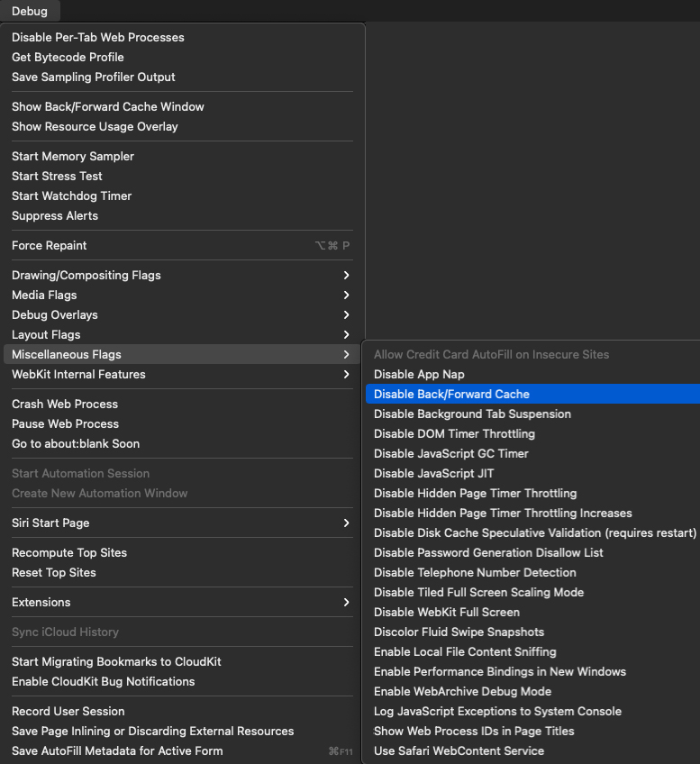700x764 pixels.
Task: Click Start Memory Sampler
Action: pyautogui.click(x=73, y=156)
